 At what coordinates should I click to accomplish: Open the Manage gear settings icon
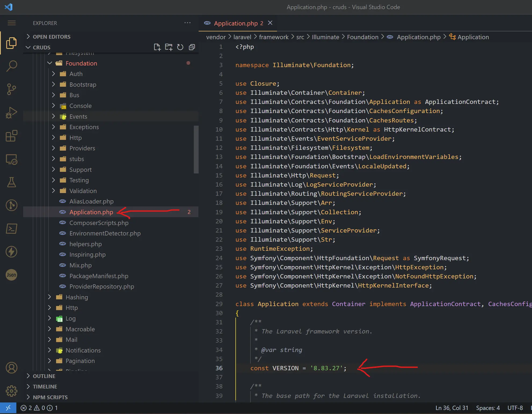pos(11,391)
